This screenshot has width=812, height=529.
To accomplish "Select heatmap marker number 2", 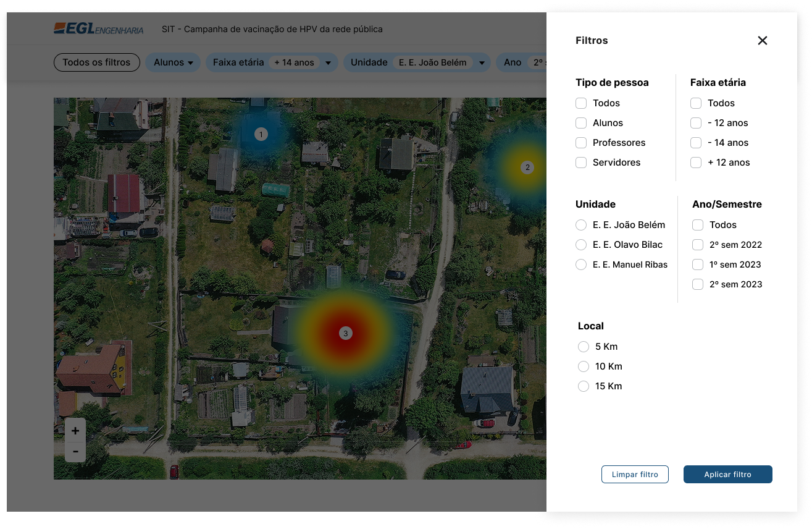I will pyautogui.click(x=527, y=167).
